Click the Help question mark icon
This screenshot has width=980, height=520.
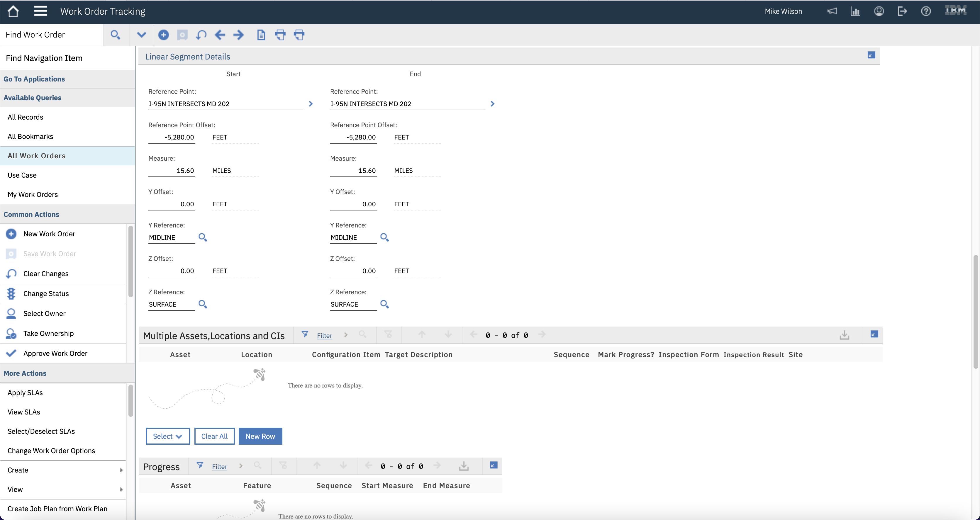[925, 11]
